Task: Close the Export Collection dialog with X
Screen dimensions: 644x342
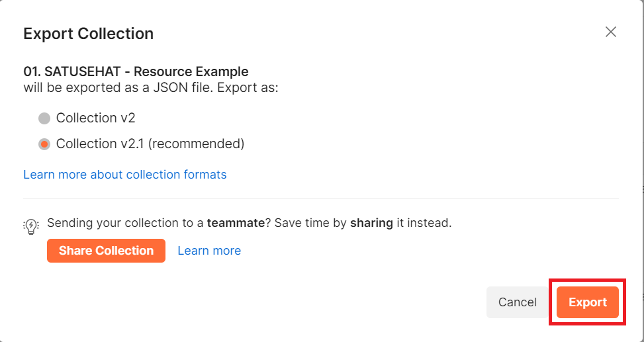Action: pos(611,32)
